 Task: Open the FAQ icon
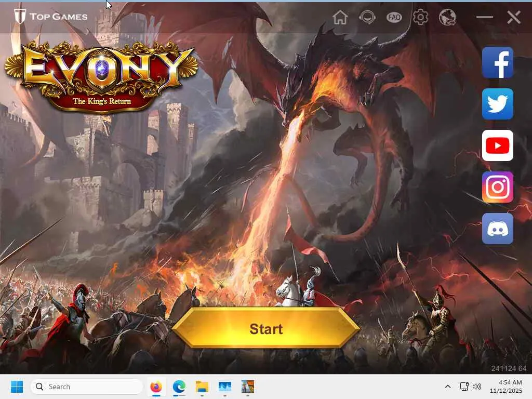click(x=394, y=17)
